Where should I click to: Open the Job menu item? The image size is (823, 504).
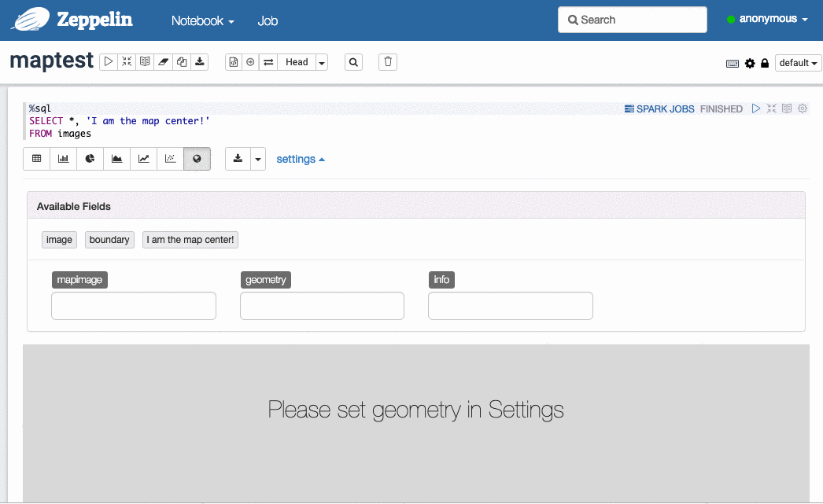tap(268, 20)
